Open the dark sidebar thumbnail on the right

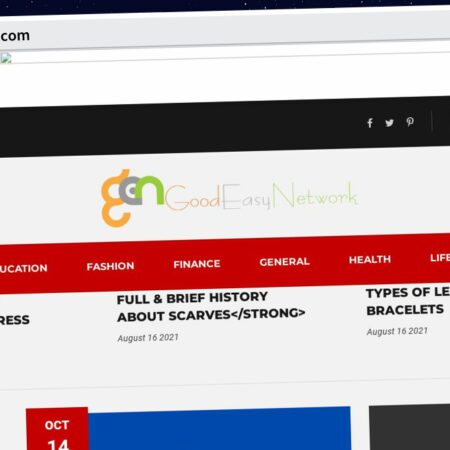point(409,427)
